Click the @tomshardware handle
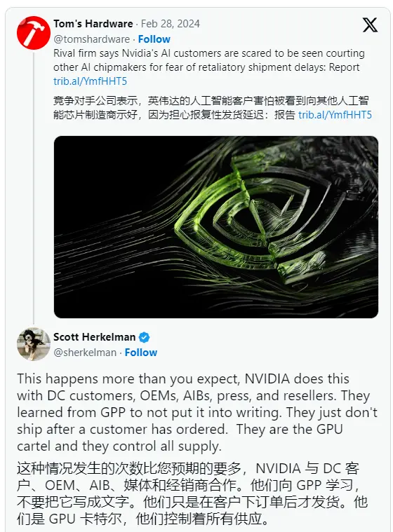This screenshot has height=532, width=393. [91, 39]
